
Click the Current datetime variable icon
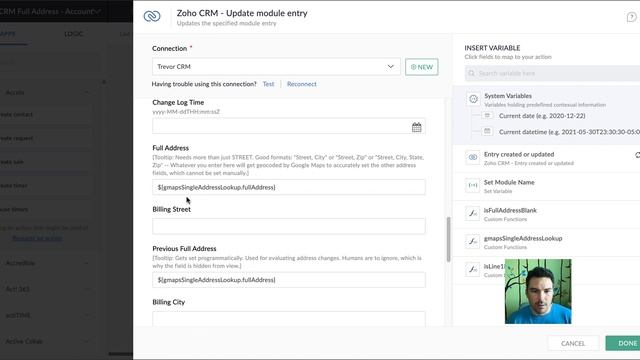(x=487, y=131)
